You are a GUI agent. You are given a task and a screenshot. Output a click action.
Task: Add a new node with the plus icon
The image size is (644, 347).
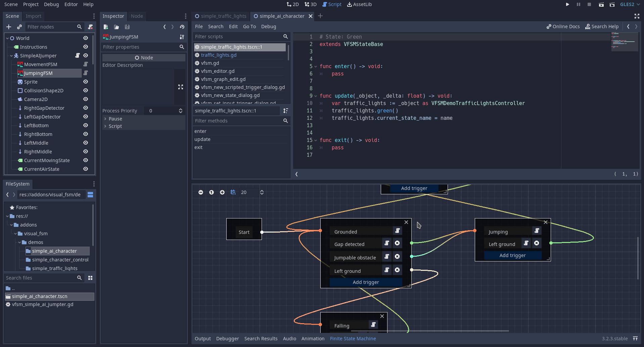coord(9,27)
